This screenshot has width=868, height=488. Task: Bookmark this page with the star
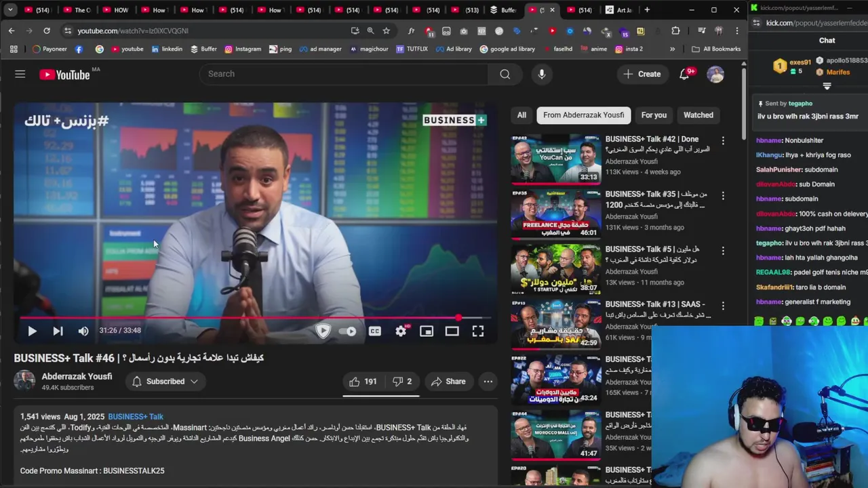[x=386, y=30]
